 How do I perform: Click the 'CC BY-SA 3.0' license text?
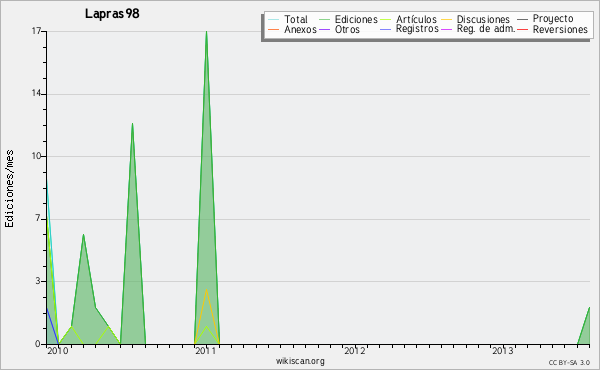(x=569, y=362)
